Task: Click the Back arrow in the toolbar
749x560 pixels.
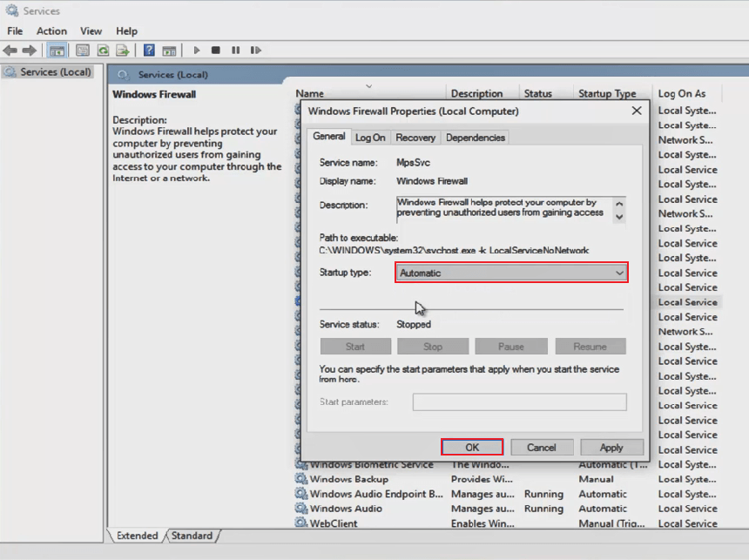Action: tap(10, 51)
